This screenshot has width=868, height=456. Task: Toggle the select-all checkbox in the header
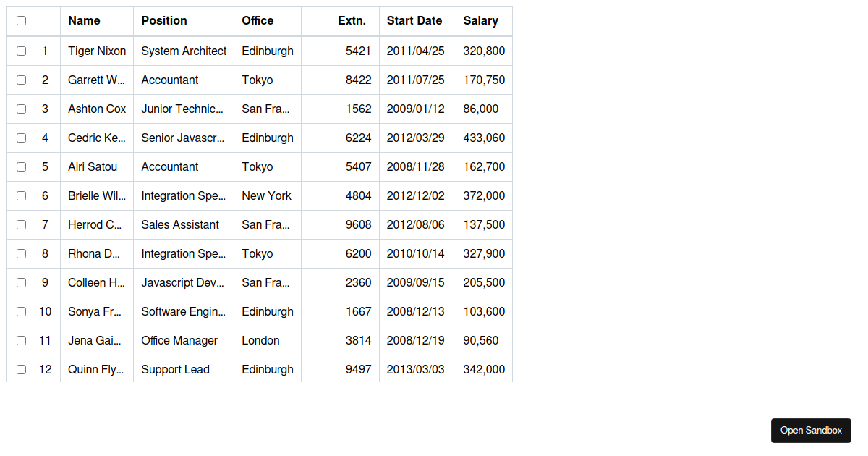[21, 21]
